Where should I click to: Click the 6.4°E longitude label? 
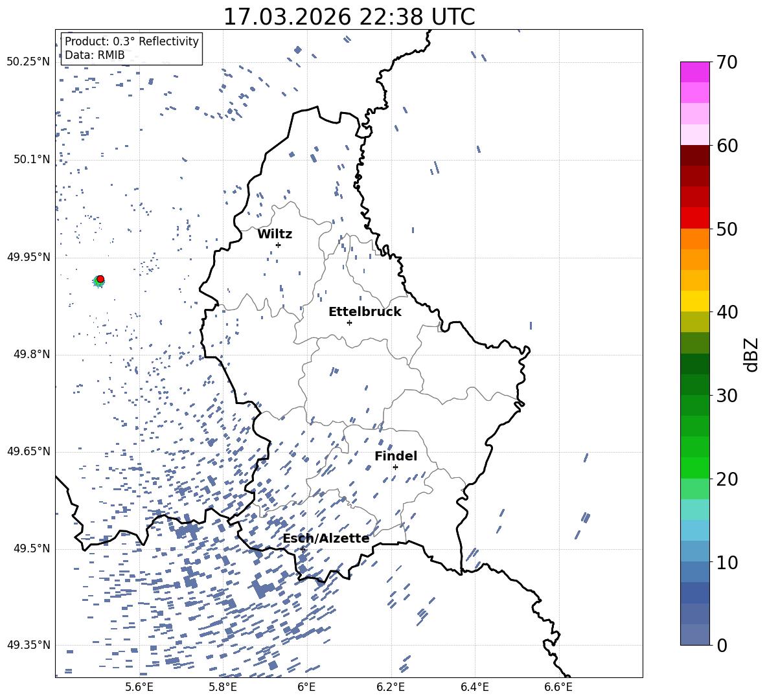pos(474,687)
